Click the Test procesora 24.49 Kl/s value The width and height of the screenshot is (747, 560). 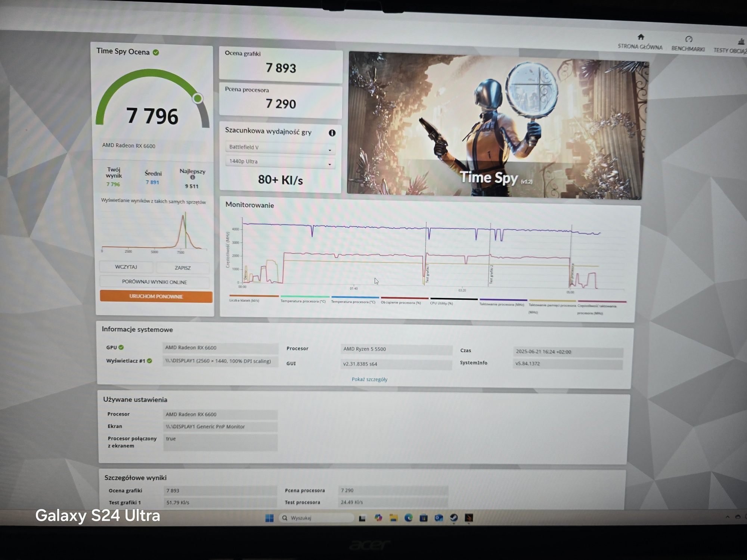(x=393, y=502)
